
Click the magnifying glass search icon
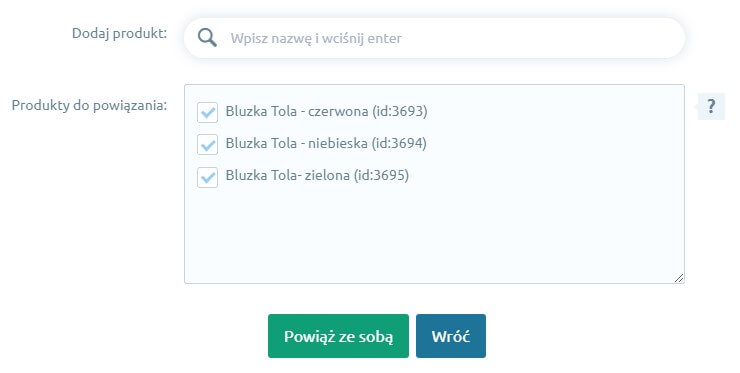pyautogui.click(x=207, y=38)
